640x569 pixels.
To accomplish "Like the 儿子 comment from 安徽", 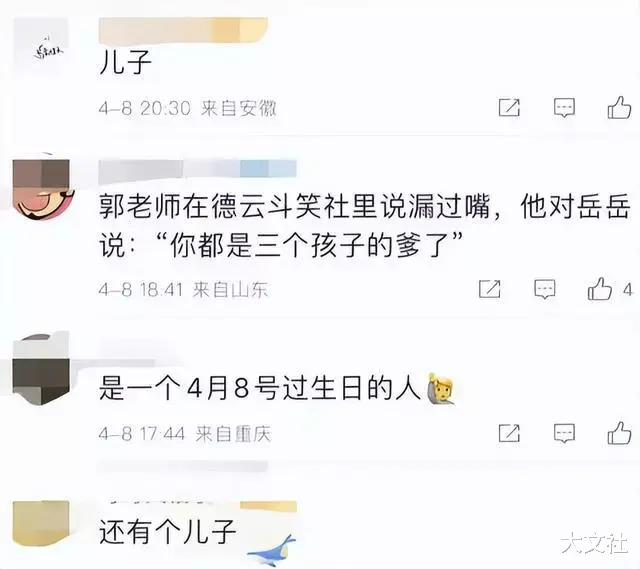I will point(619,107).
